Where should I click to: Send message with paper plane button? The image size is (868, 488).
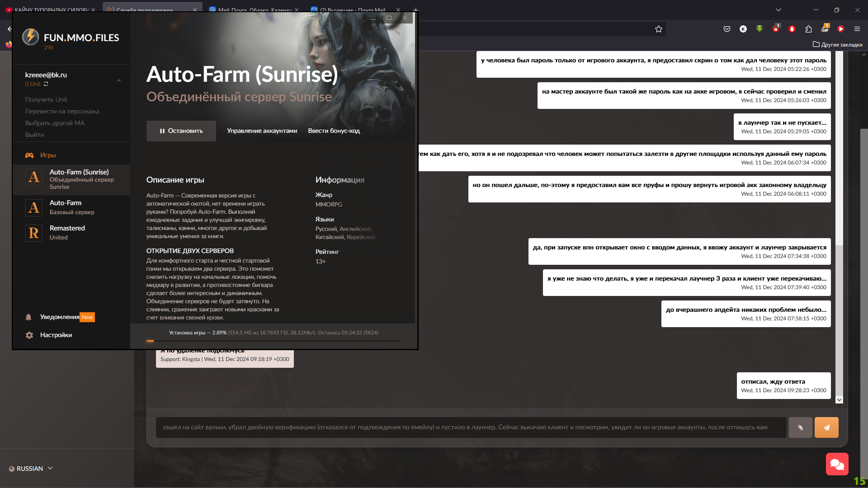point(826,427)
